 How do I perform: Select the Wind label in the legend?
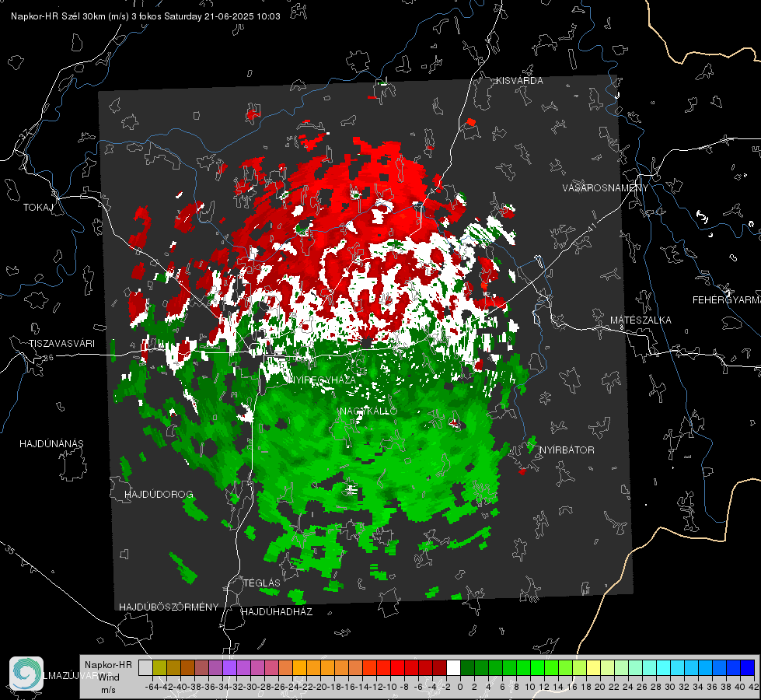[x=109, y=677]
